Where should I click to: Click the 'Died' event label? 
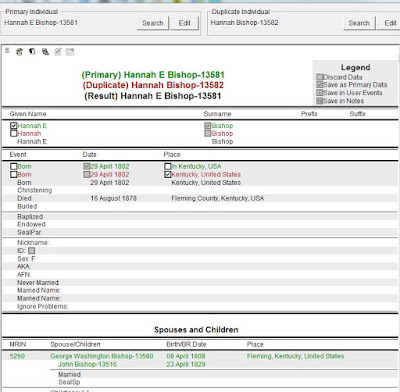[24, 198]
